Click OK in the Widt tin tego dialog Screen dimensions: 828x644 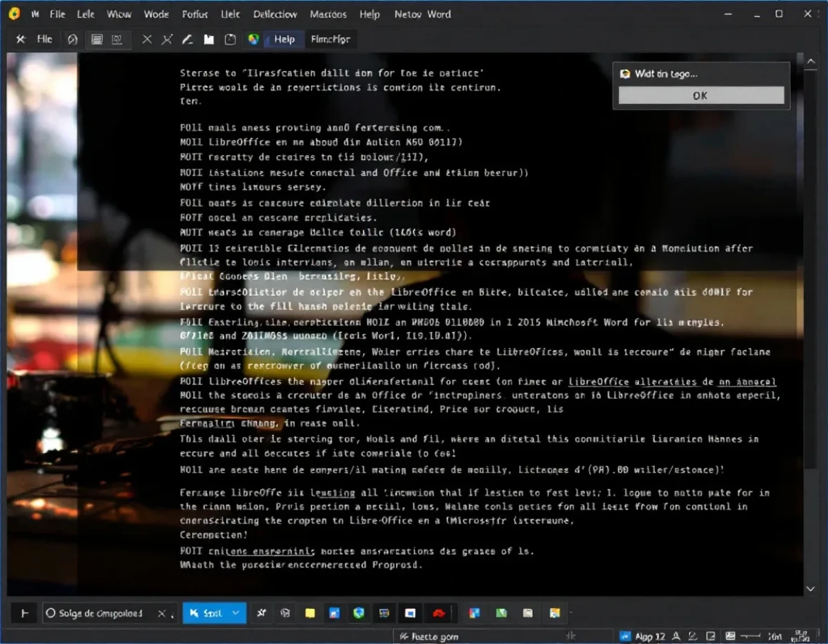(701, 96)
